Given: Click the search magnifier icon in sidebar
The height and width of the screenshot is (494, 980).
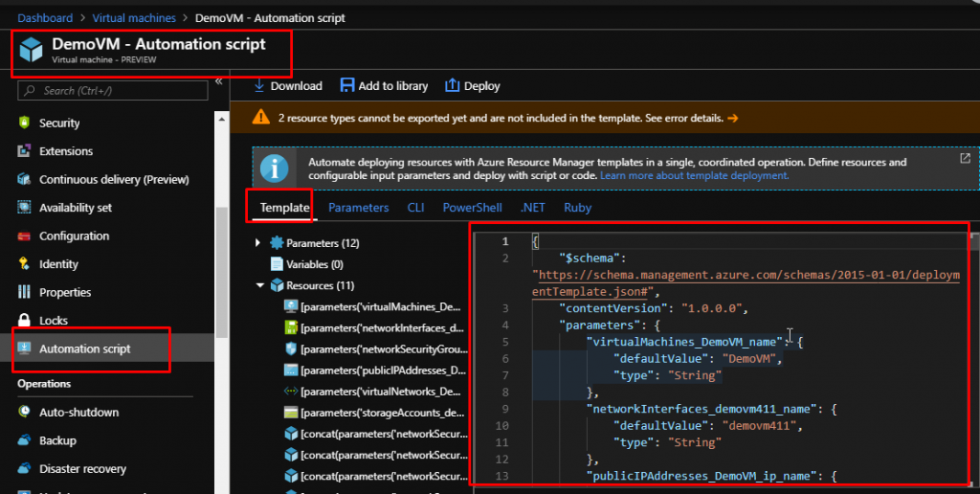Looking at the screenshot, I should 30,91.
